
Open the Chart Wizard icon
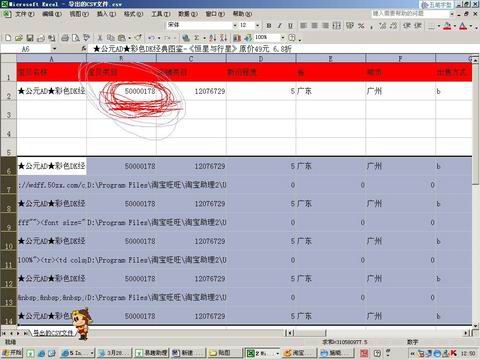tap(237, 38)
